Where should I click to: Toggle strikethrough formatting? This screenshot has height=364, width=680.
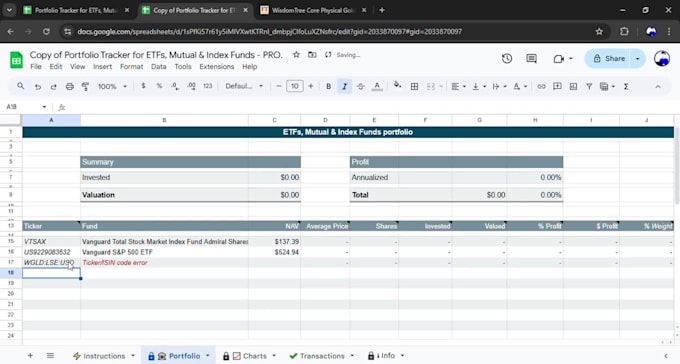point(360,86)
